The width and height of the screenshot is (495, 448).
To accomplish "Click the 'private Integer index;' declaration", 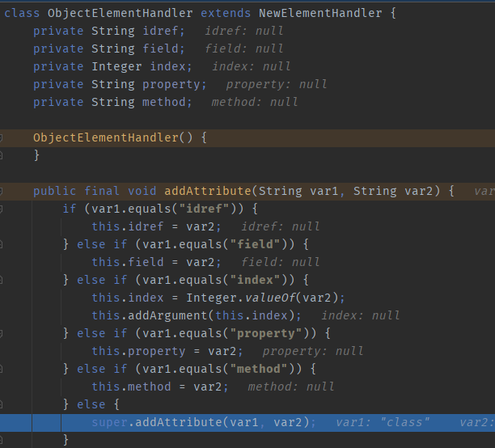I will (x=112, y=66).
